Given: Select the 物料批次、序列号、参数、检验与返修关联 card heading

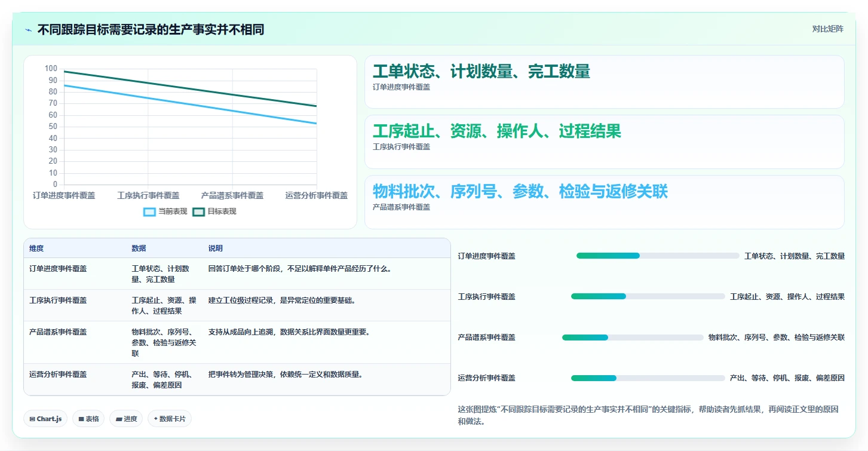Looking at the screenshot, I should [520, 192].
